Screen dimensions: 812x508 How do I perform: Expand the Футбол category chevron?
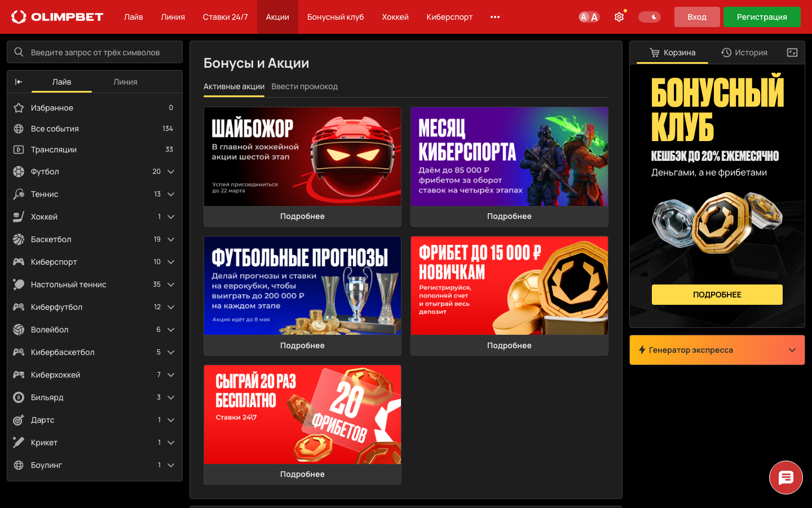pyautogui.click(x=171, y=172)
